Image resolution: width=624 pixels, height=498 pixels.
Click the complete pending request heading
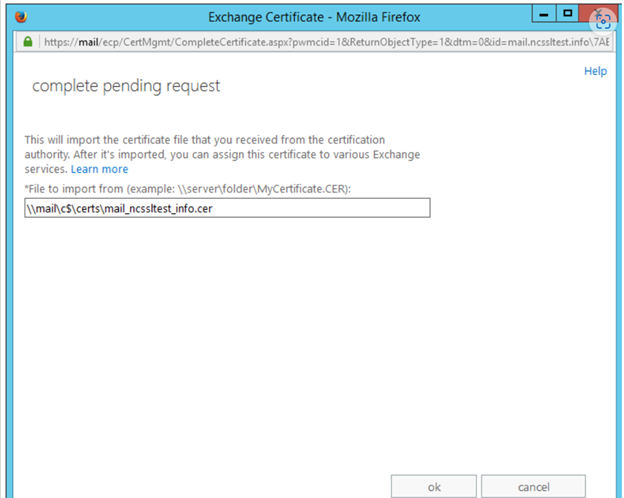click(x=126, y=86)
